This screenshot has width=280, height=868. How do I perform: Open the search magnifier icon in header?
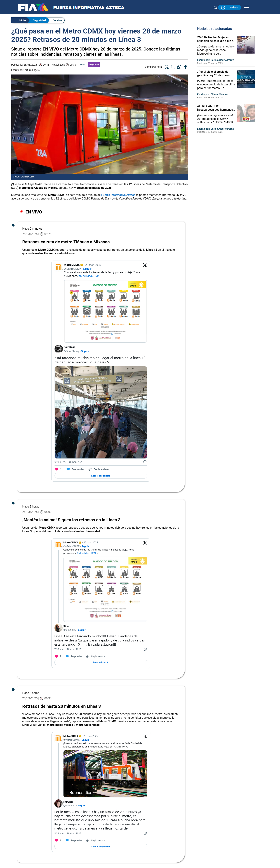coord(215,7)
